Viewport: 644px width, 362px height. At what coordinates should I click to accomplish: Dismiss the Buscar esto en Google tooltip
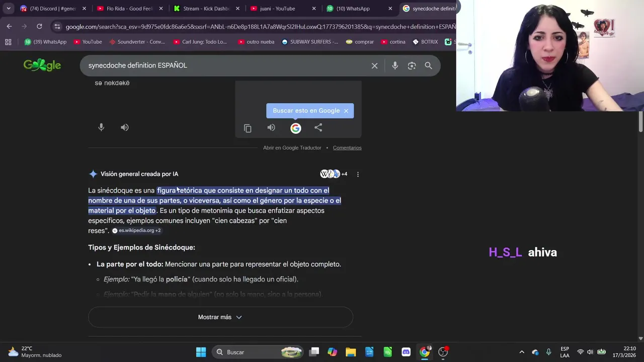346,111
